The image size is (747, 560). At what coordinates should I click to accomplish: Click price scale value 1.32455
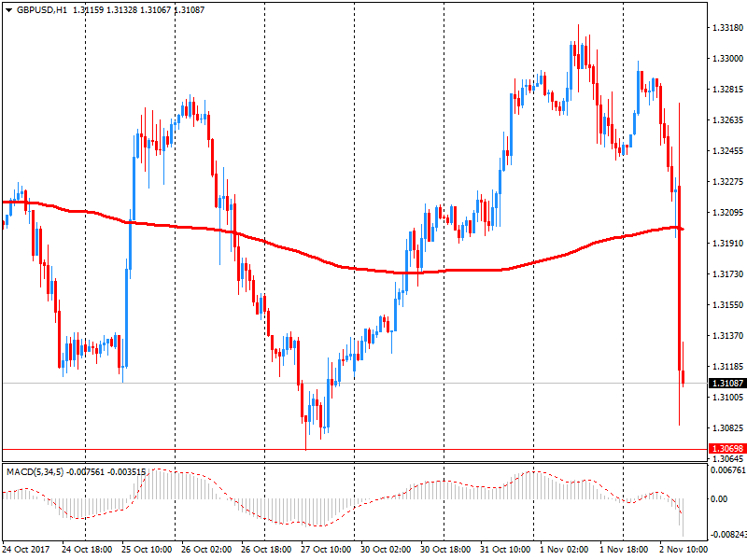727,151
